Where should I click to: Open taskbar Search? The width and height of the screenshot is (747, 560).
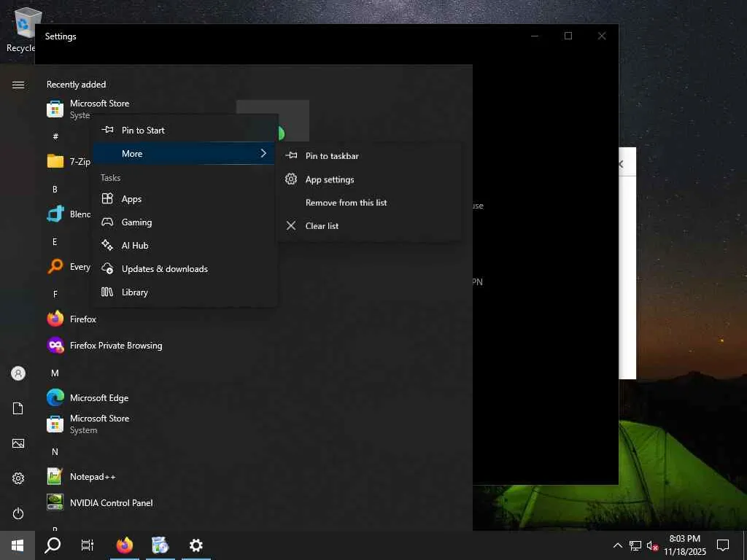point(53,545)
